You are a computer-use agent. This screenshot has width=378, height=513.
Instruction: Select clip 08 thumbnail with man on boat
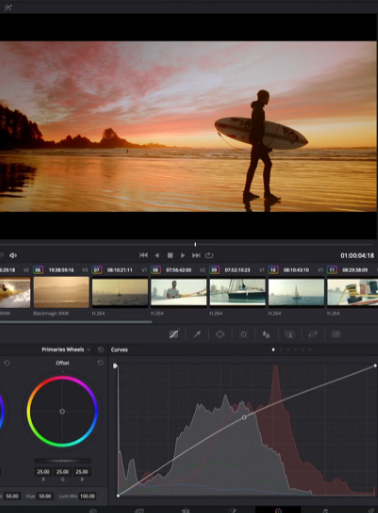pos(179,292)
